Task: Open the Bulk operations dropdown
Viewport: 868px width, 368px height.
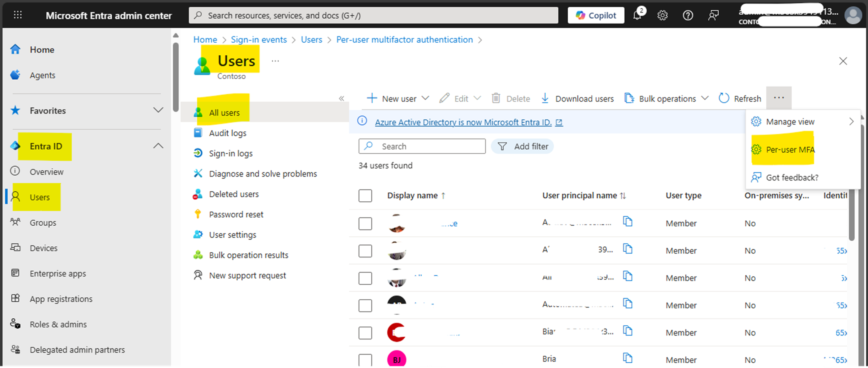Action: tap(705, 98)
